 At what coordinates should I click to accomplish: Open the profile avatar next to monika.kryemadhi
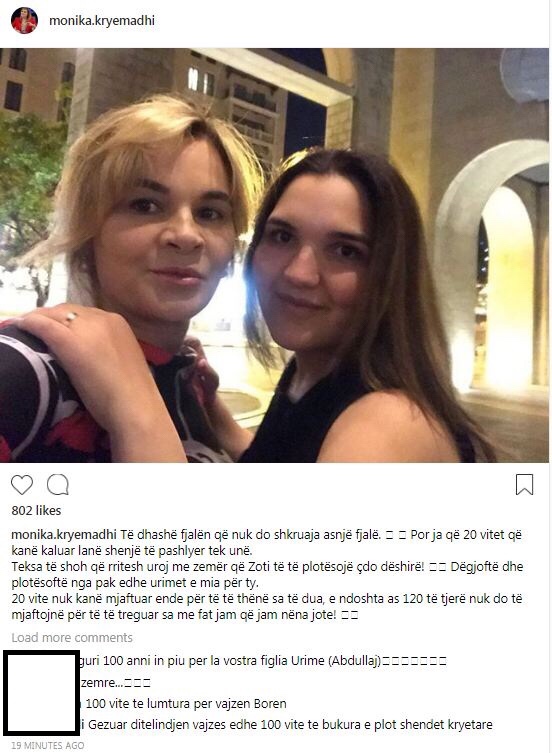tap(24, 21)
